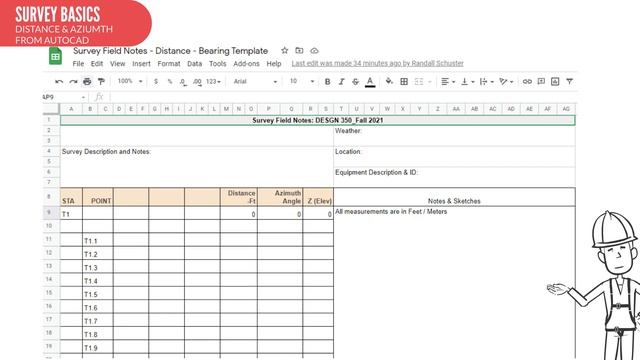This screenshot has width=640, height=360.
Task: Click the Print icon
Action: 87,82
